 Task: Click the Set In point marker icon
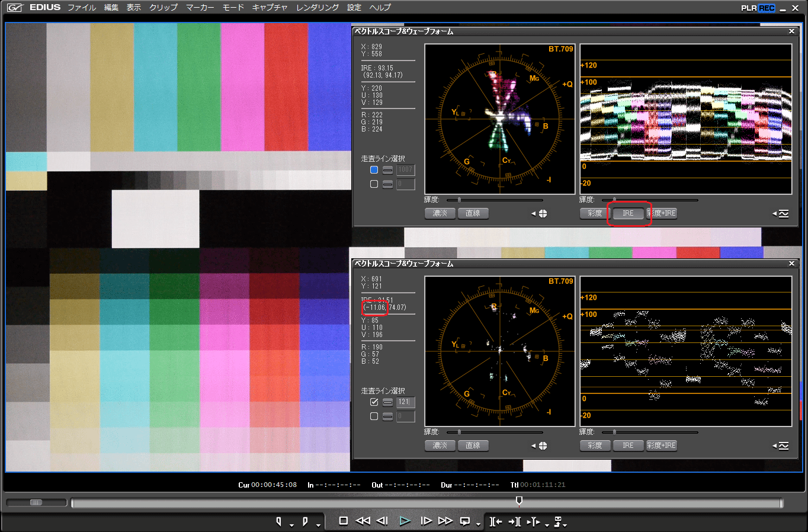279,521
